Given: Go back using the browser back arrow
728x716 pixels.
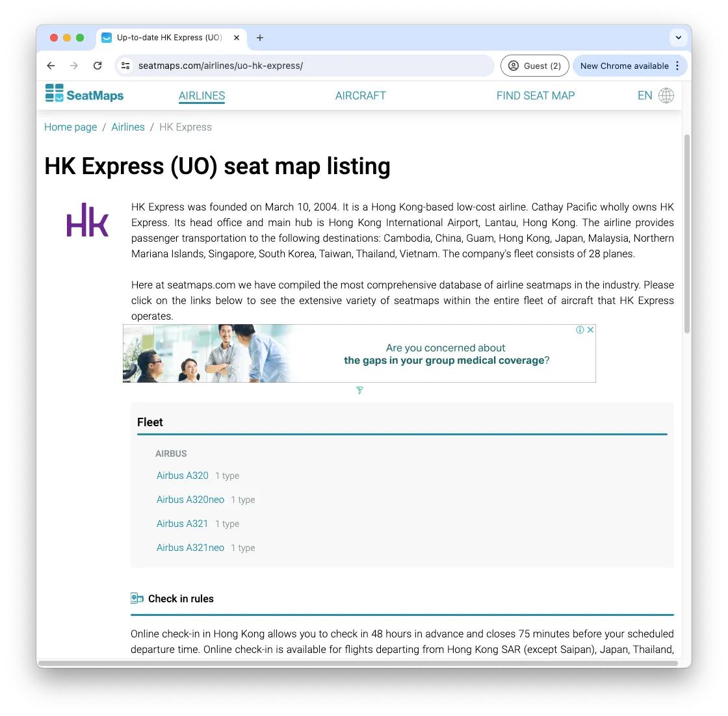Looking at the screenshot, I should click(51, 66).
